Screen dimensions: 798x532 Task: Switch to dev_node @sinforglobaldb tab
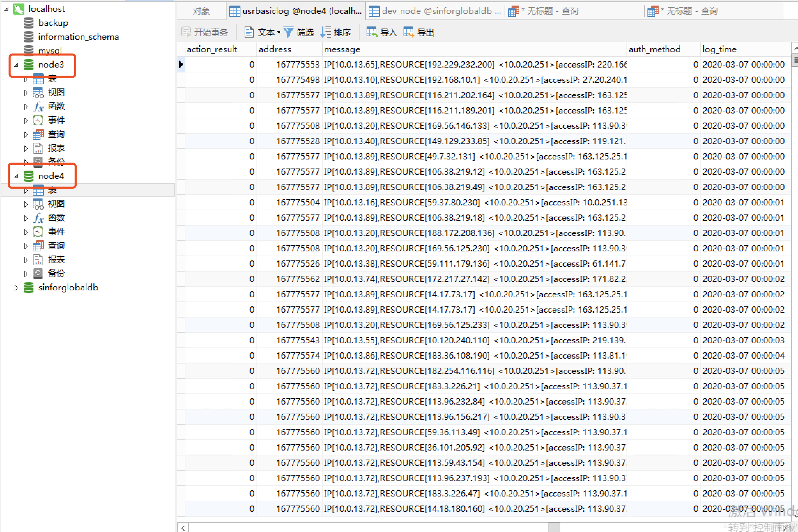pos(435,11)
